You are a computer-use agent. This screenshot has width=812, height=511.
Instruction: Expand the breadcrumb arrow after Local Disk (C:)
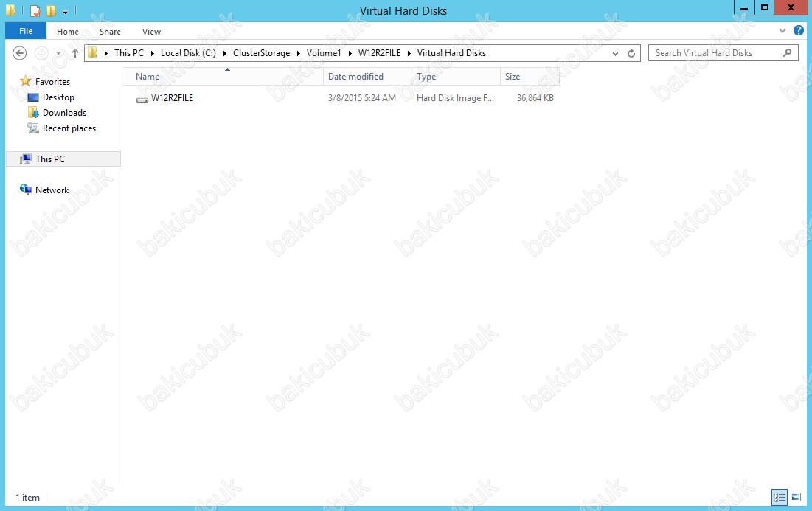pyautogui.click(x=225, y=53)
